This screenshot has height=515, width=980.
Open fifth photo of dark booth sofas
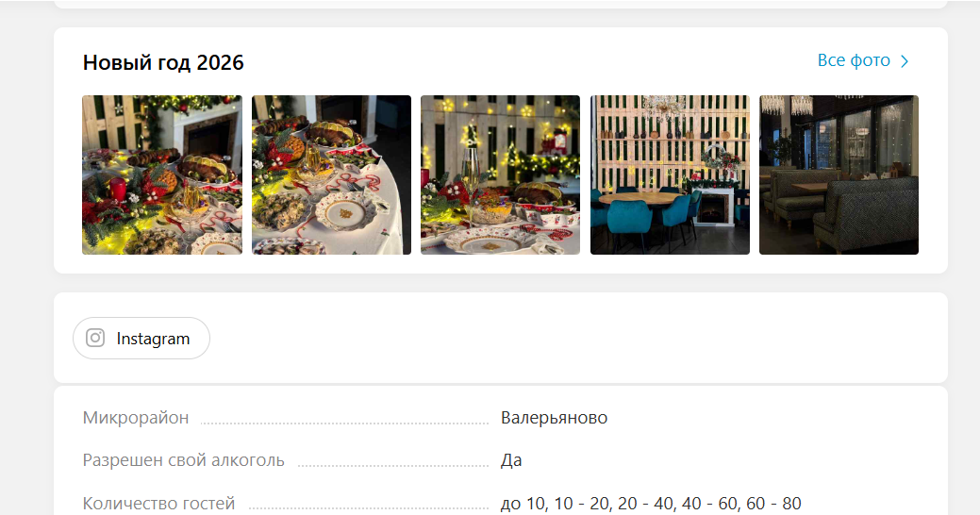[x=839, y=175]
